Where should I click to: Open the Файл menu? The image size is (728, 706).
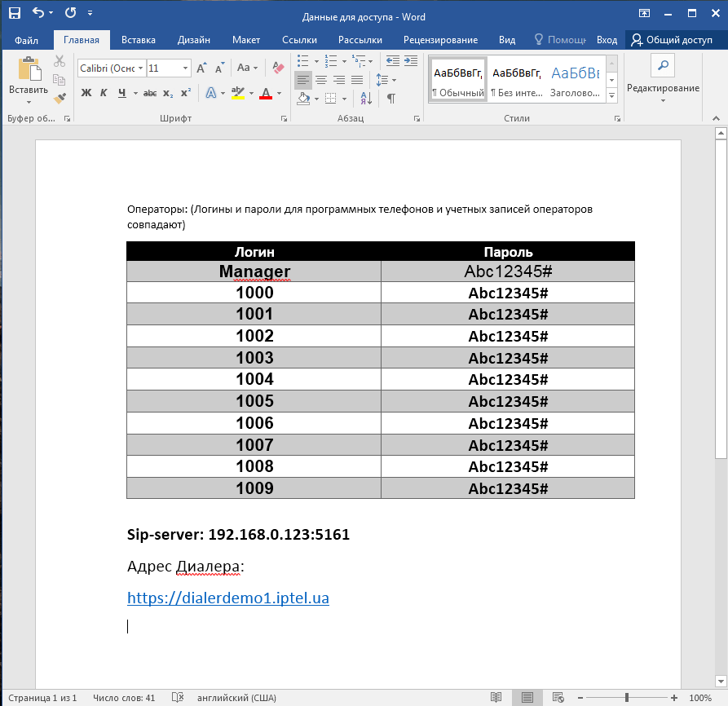pyautogui.click(x=26, y=40)
